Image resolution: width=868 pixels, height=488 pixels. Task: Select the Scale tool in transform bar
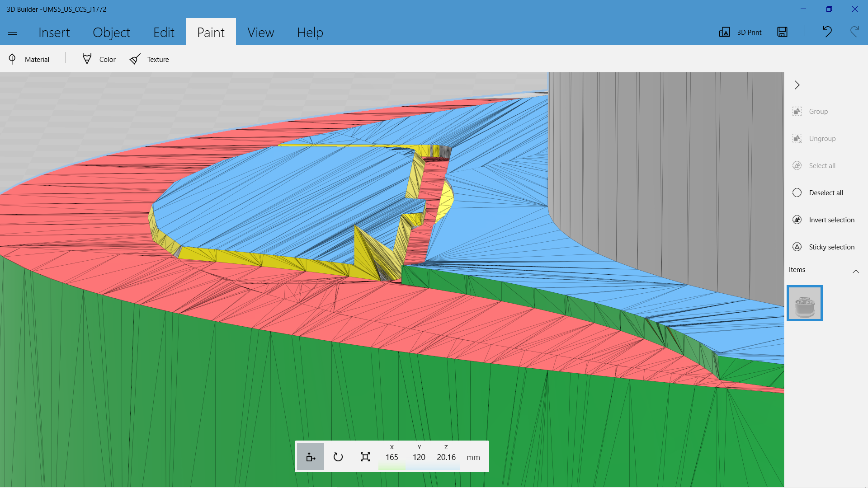pos(365,456)
